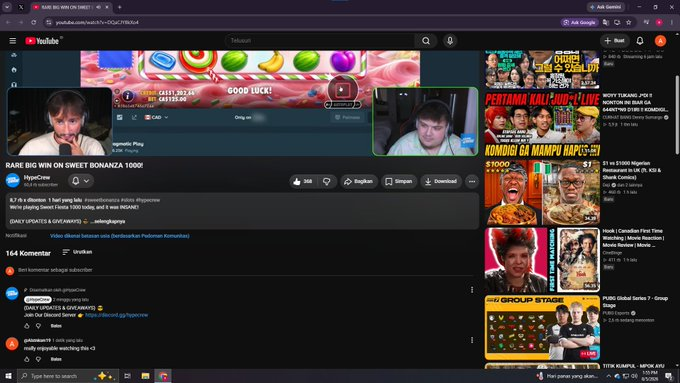Open the translate page icon
680x383 pixels.
606,22
